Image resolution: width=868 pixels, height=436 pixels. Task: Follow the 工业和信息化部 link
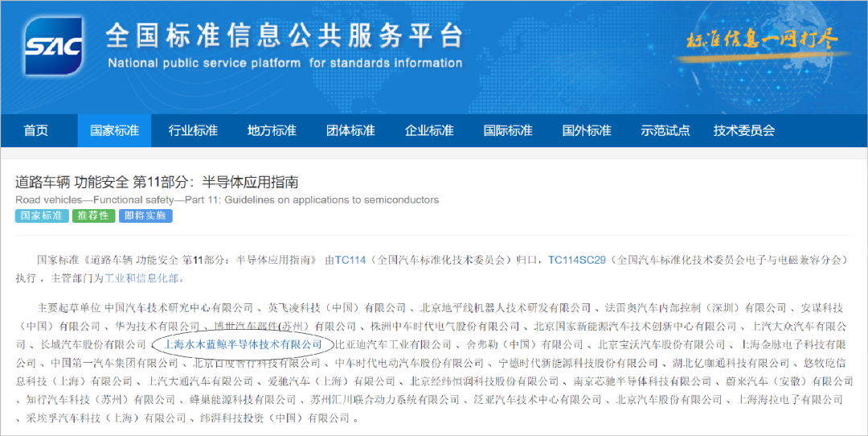point(141,278)
